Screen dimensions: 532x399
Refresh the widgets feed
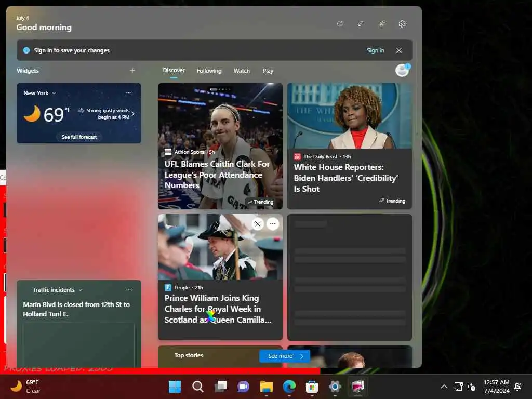pyautogui.click(x=340, y=23)
